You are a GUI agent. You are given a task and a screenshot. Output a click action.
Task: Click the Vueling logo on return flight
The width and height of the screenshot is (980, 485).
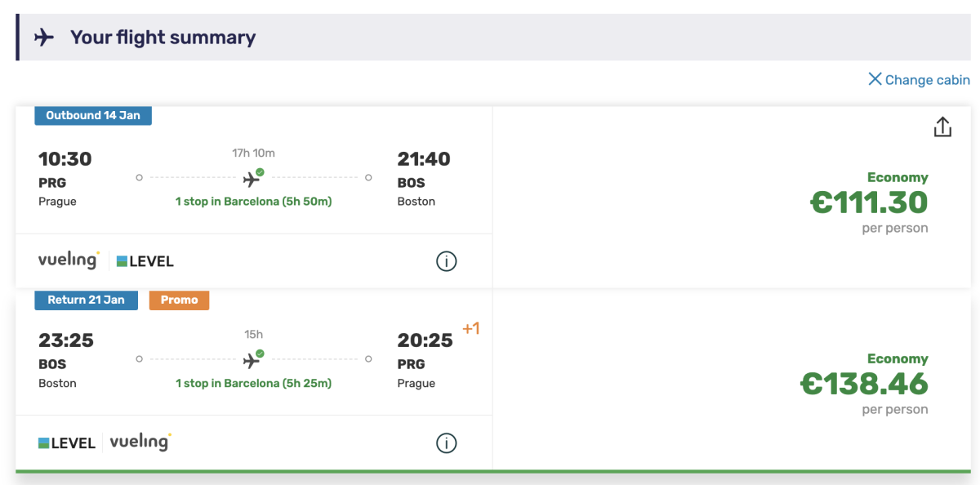coord(140,442)
